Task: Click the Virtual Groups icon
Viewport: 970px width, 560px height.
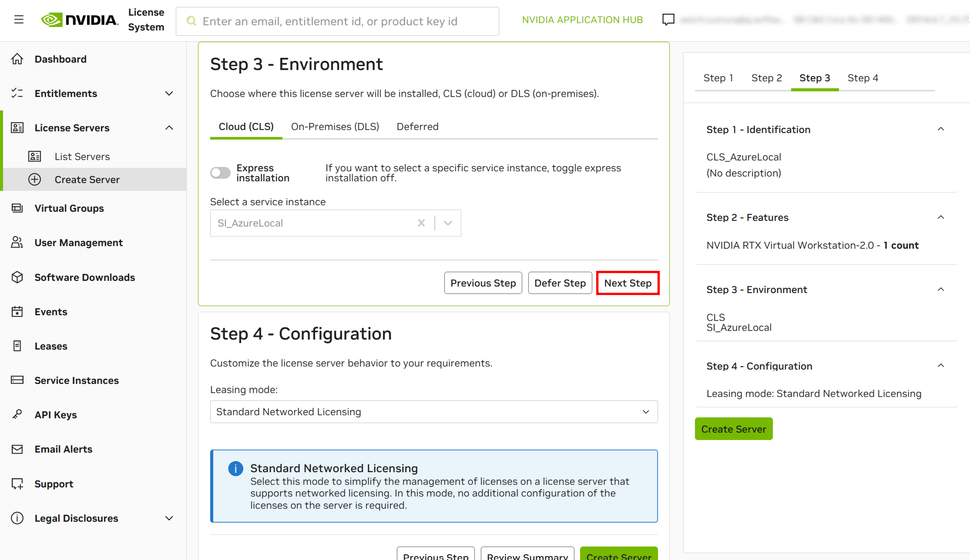Action: [x=17, y=208]
